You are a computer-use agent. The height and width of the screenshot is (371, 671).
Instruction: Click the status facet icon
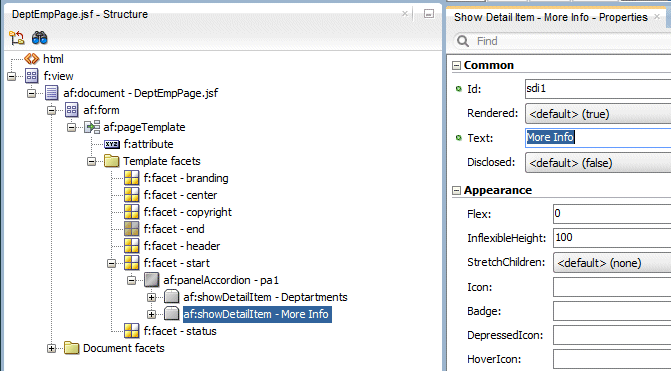point(132,331)
